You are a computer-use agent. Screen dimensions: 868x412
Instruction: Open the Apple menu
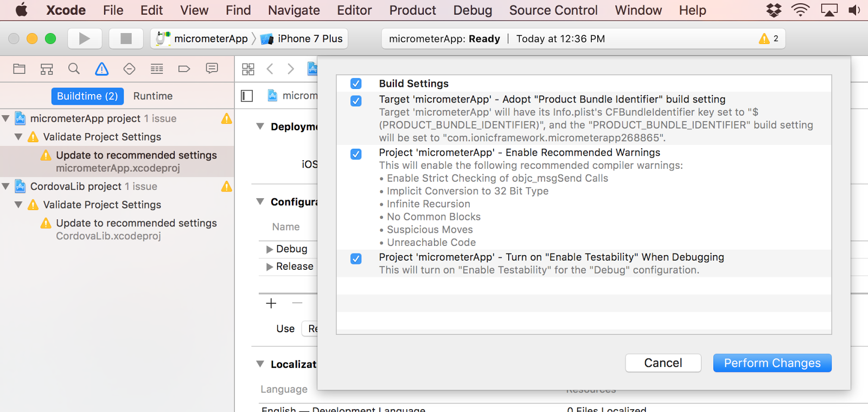pos(21,10)
